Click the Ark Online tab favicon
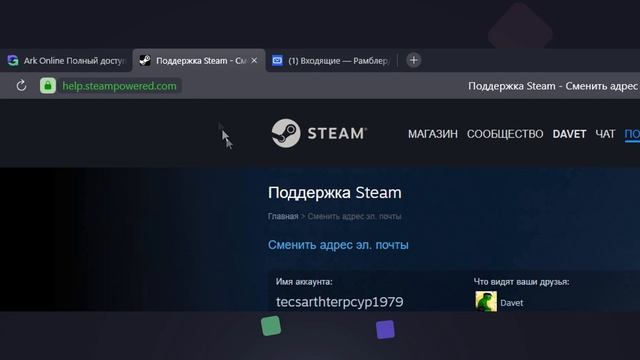 pos(13,60)
